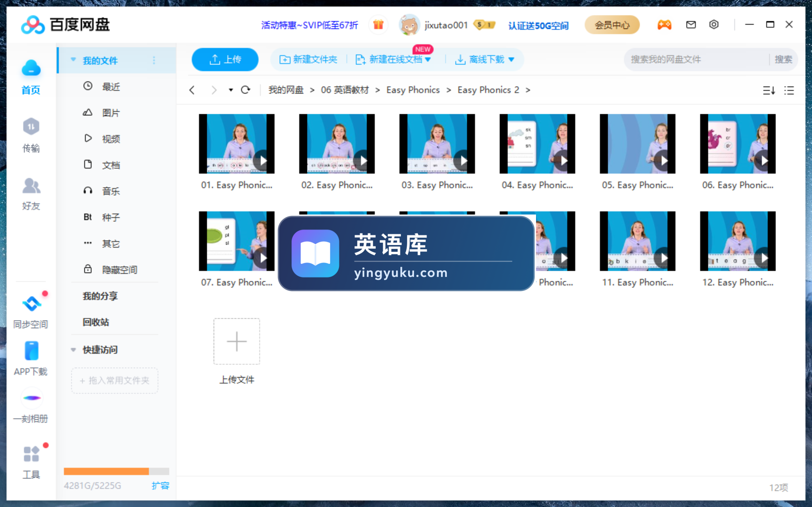Collapse the 快捷访问 section
The width and height of the screenshot is (812, 507).
click(x=73, y=350)
